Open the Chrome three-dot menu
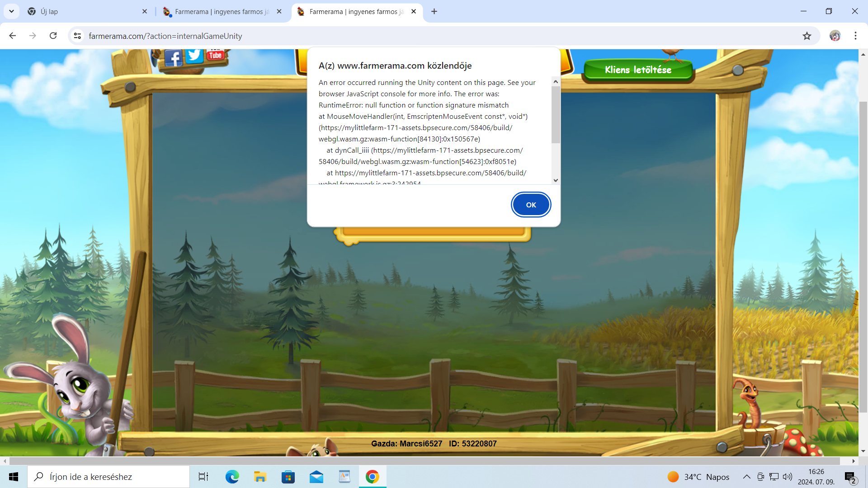The height and width of the screenshot is (488, 868). [x=855, y=36]
